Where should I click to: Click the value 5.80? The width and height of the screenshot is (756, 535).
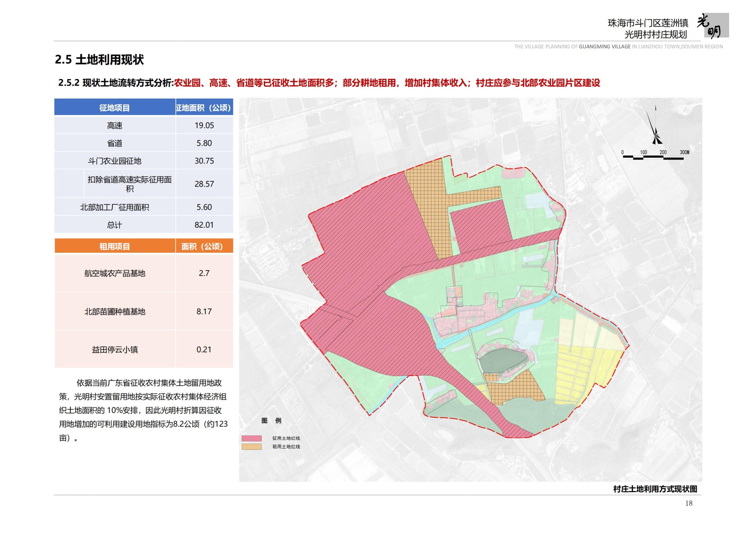pyautogui.click(x=204, y=143)
